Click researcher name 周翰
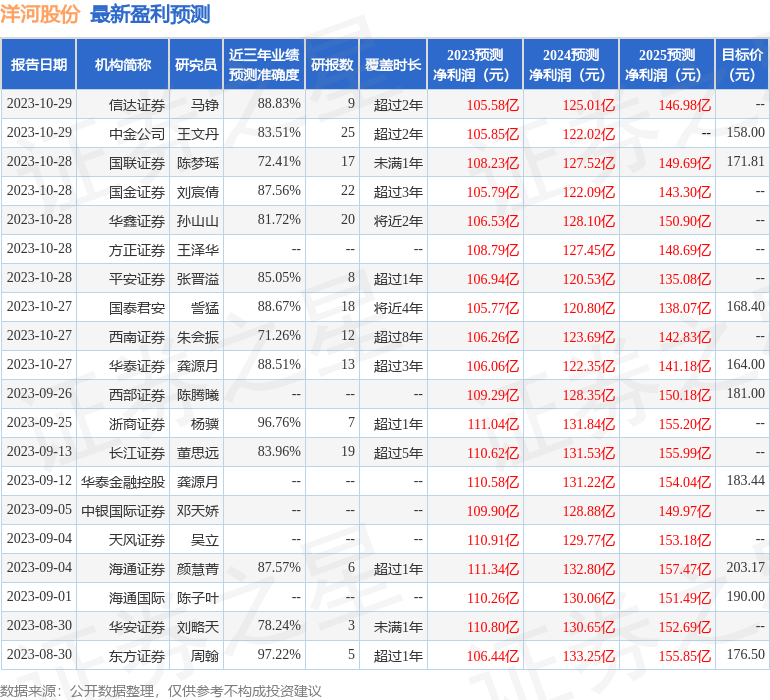Screen dimensions: 770x700 click(x=205, y=655)
